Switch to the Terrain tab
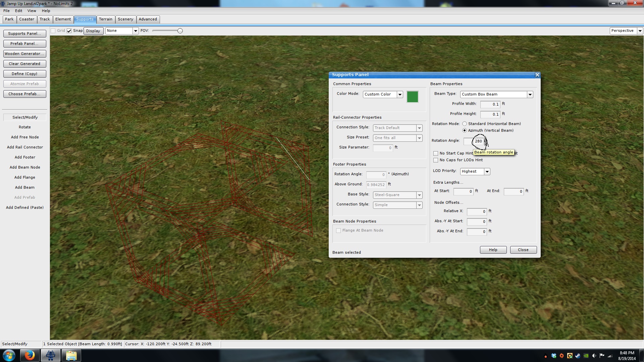This screenshot has width=644, height=362. point(105,19)
